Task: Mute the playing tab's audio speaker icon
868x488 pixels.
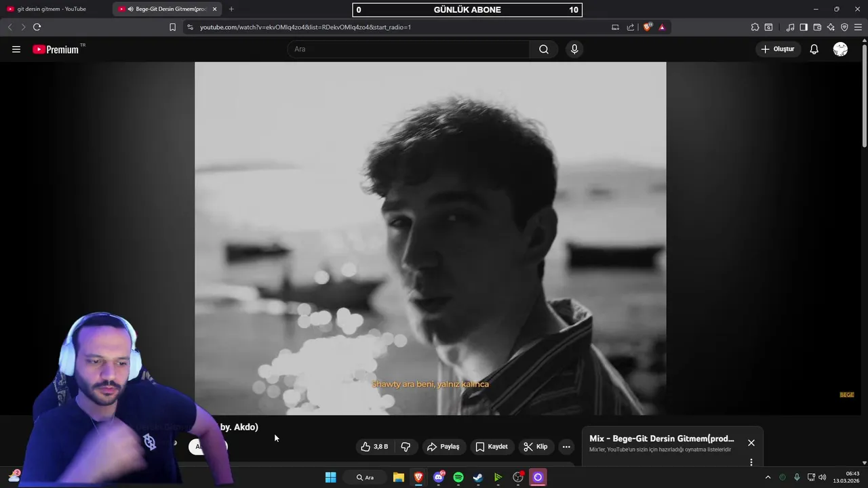Action: tap(130, 9)
